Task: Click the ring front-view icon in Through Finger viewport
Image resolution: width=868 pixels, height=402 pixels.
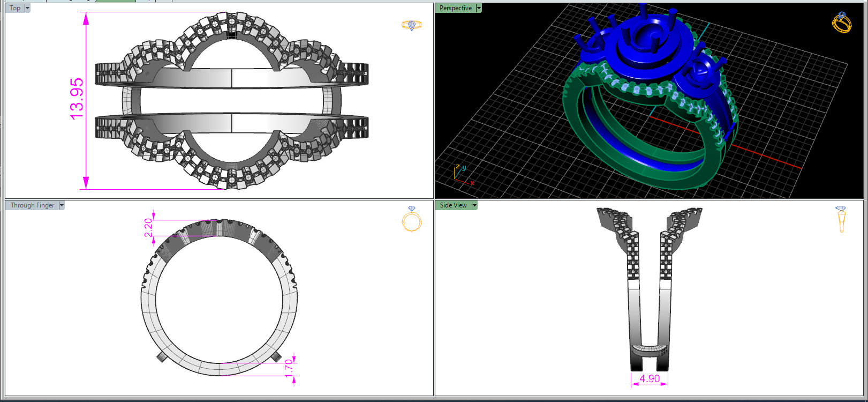Action: click(412, 219)
